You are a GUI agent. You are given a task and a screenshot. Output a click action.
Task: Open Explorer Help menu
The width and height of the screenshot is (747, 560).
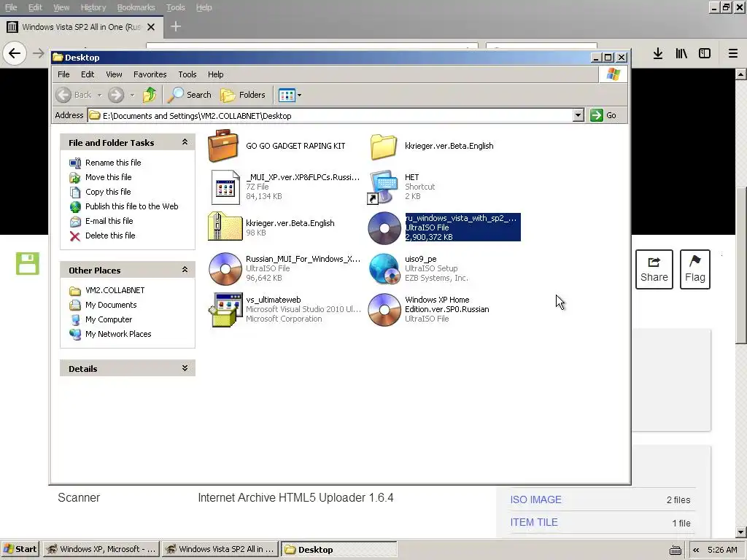tap(215, 74)
